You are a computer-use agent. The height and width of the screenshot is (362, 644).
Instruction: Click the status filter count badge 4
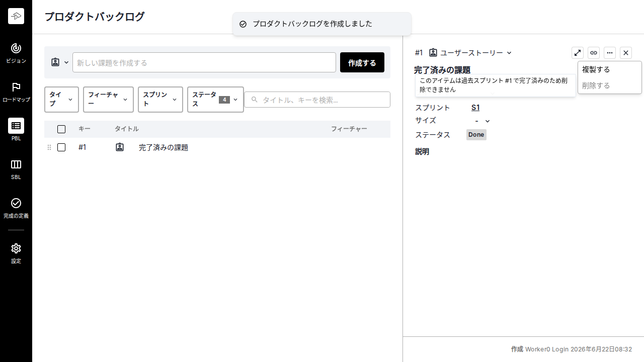coord(224,100)
